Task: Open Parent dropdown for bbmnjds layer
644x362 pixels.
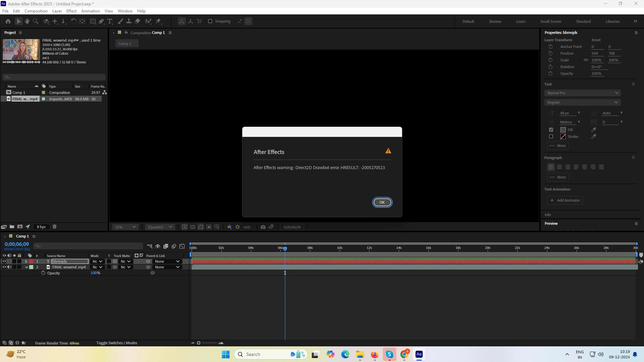Action: pyautogui.click(x=167, y=261)
